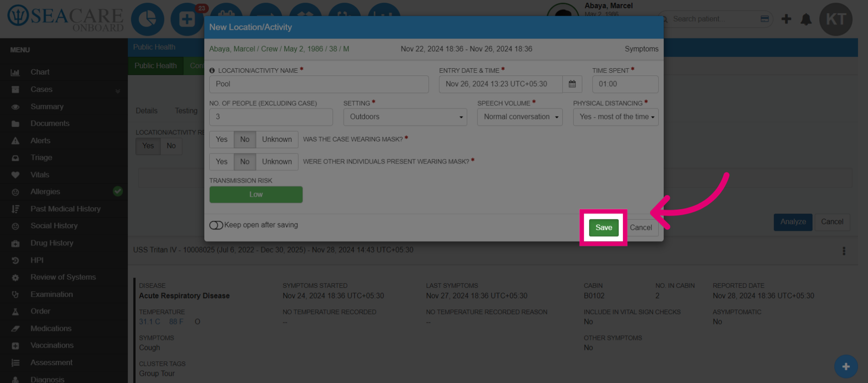Click the round blue plus floating button

tap(846, 367)
